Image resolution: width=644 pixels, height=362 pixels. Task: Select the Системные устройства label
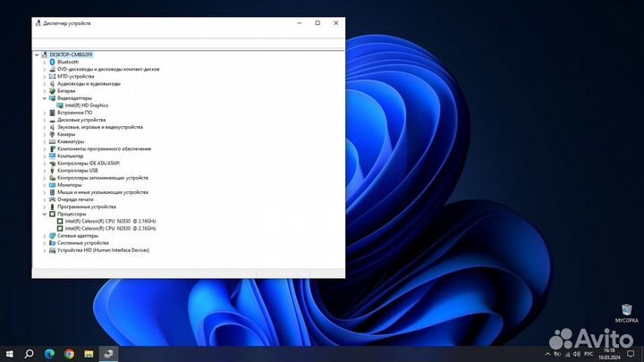[x=83, y=243]
